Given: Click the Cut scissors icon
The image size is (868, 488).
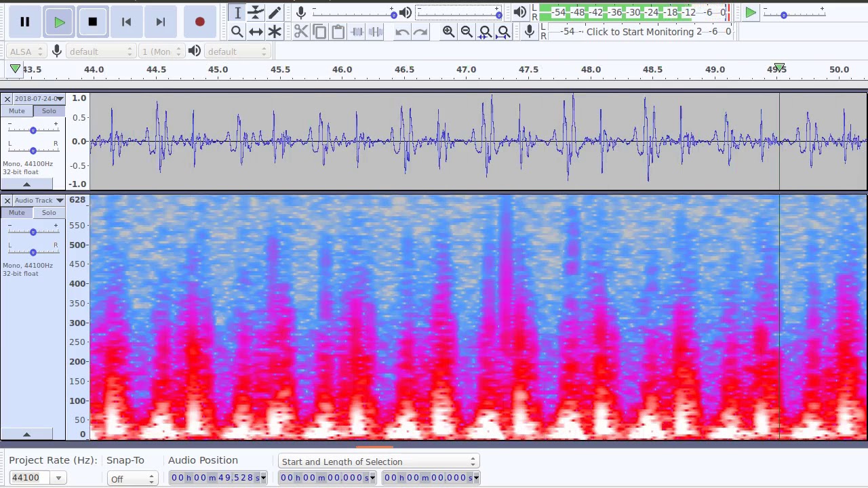Looking at the screenshot, I should tap(301, 31).
